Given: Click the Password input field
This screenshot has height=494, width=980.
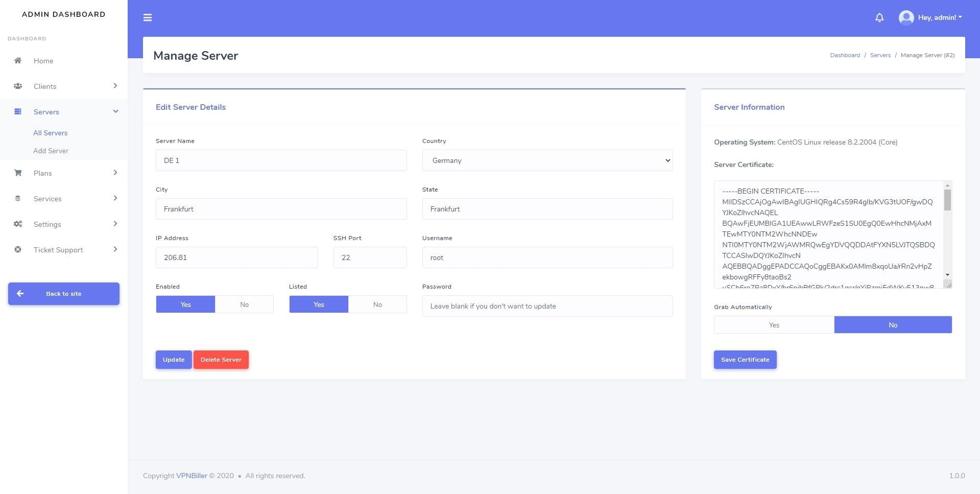Looking at the screenshot, I should (547, 306).
